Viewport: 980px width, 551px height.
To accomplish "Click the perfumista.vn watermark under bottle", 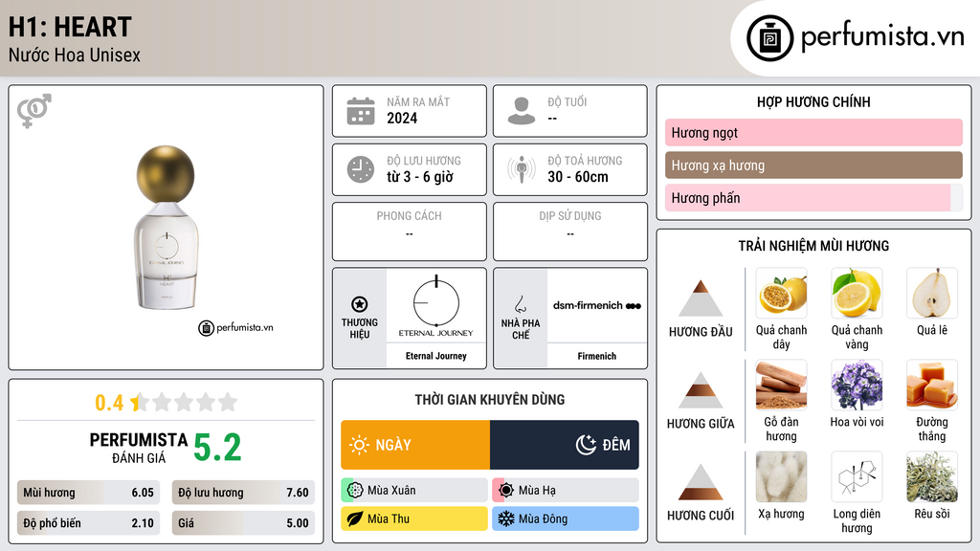I will (236, 327).
